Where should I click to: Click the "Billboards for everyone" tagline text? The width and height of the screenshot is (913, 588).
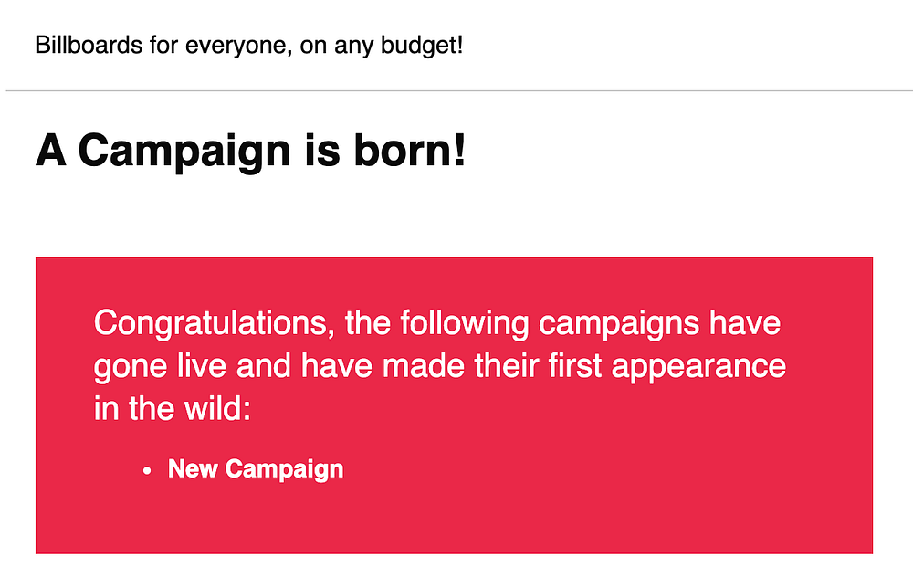point(248,45)
